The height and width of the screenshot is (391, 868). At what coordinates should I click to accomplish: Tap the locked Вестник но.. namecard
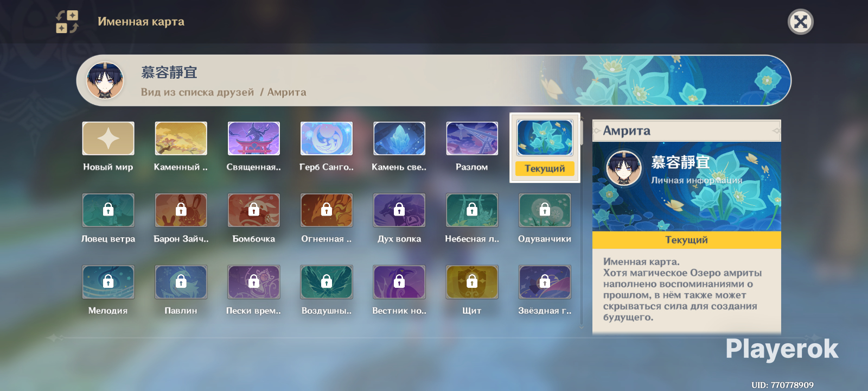click(399, 282)
